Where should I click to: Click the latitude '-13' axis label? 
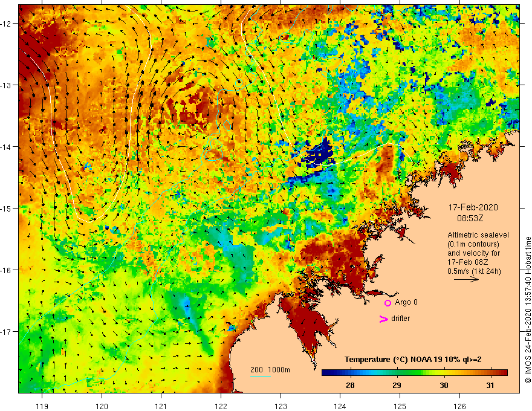coord(7,85)
